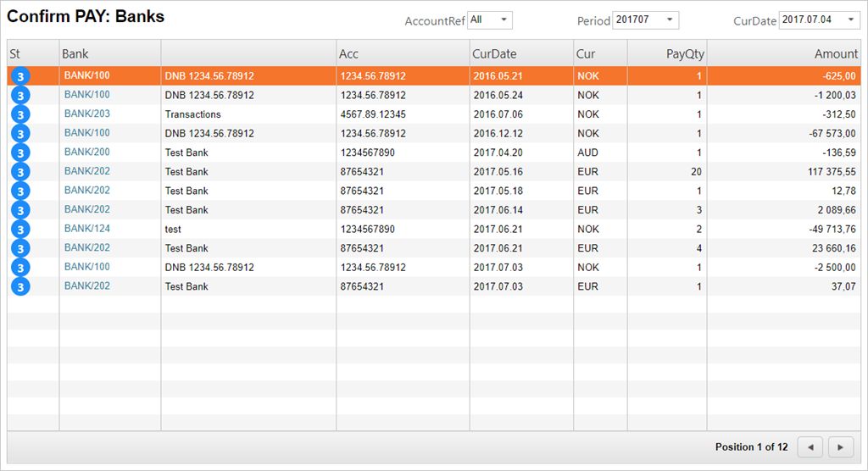Sort by the CurDate column header
This screenshot has height=471, width=868.
pos(494,53)
